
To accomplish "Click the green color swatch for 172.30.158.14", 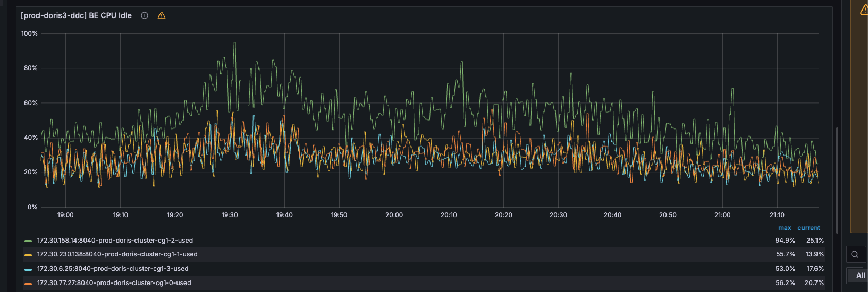I will tap(28, 241).
